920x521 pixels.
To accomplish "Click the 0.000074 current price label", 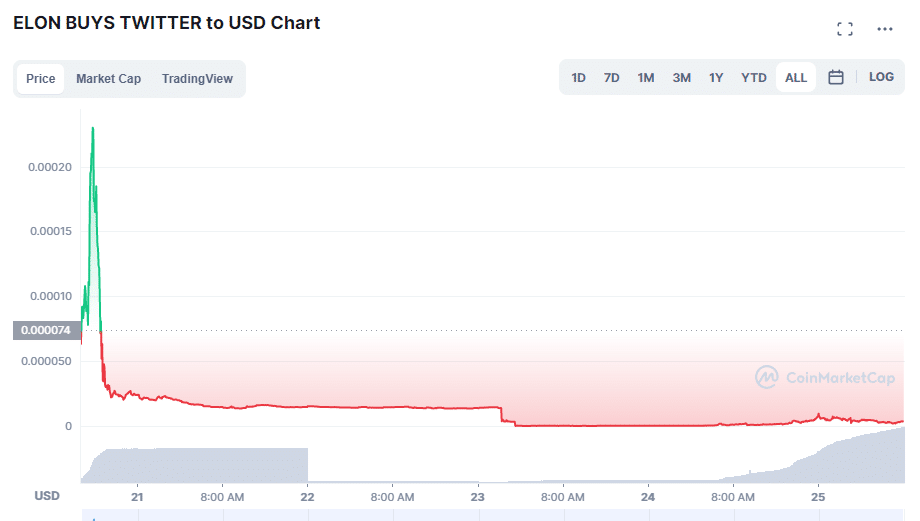I will click(46, 330).
